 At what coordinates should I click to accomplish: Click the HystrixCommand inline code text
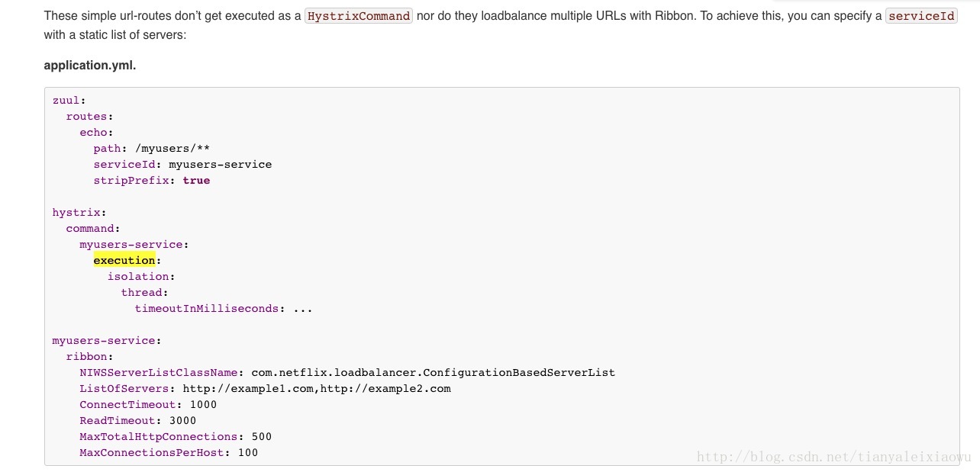[x=359, y=15]
